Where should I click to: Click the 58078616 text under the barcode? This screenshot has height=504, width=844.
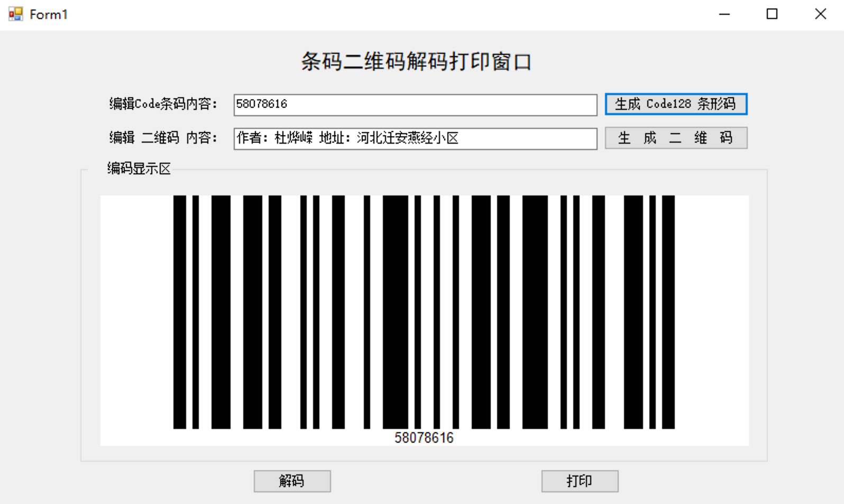click(x=424, y=437)
